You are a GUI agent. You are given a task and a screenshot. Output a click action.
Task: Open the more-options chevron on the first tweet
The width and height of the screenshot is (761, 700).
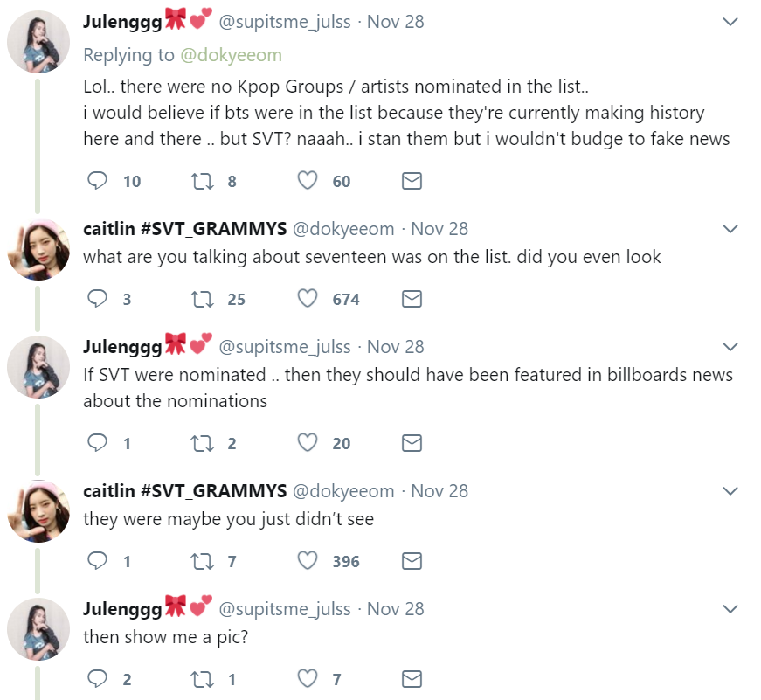[x=730, y=23]
